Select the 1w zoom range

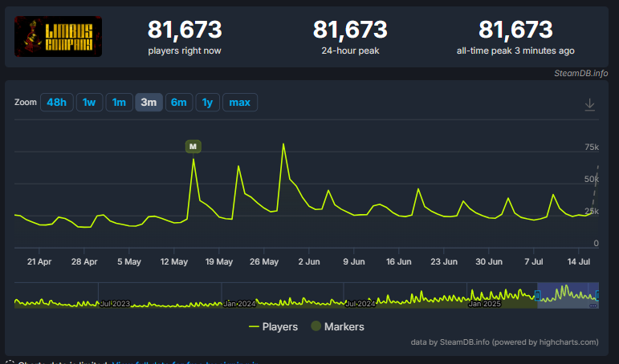tap(89, 103)
